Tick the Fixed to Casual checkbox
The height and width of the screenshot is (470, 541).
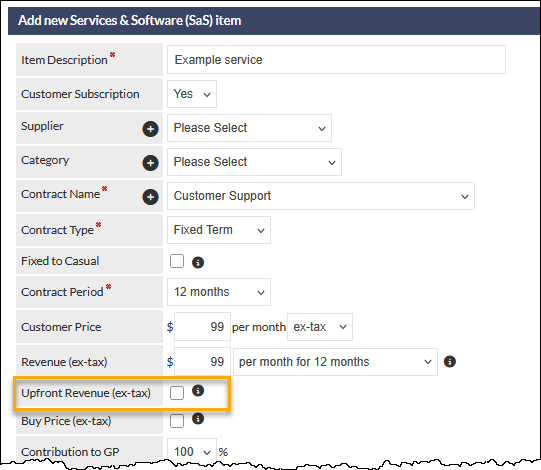click(x=177, y=261)
